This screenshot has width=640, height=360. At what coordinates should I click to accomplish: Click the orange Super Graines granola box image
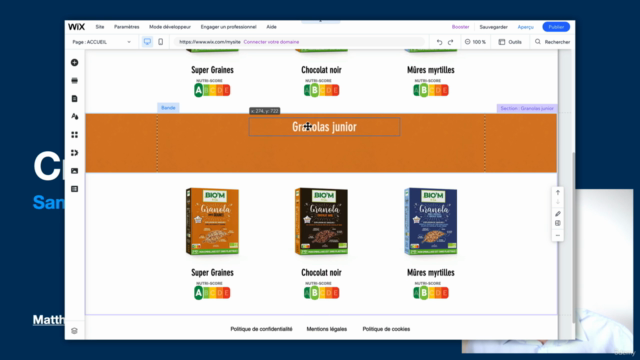[212, 222]
